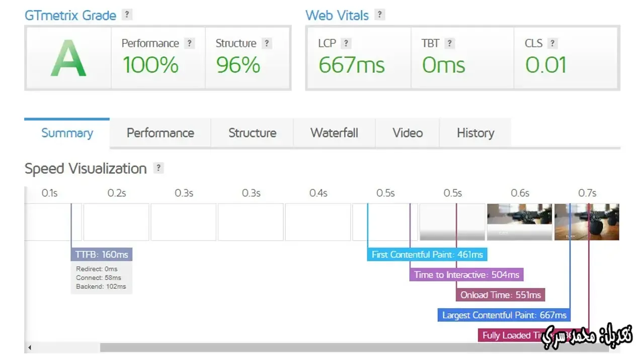The width and height of the screenshot is (644, 360).
Task: Click the help icon beside CLS
Action: point(552,43)
